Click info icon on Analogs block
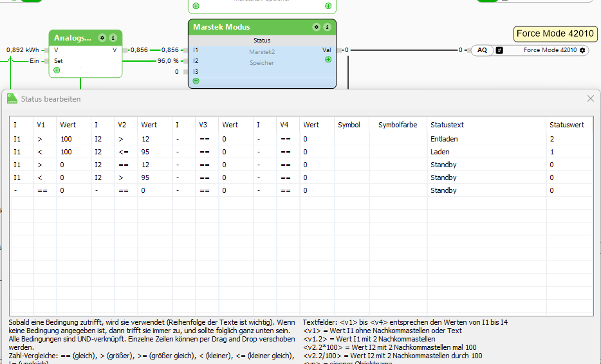The image size is (601, 364). [113, 38]
